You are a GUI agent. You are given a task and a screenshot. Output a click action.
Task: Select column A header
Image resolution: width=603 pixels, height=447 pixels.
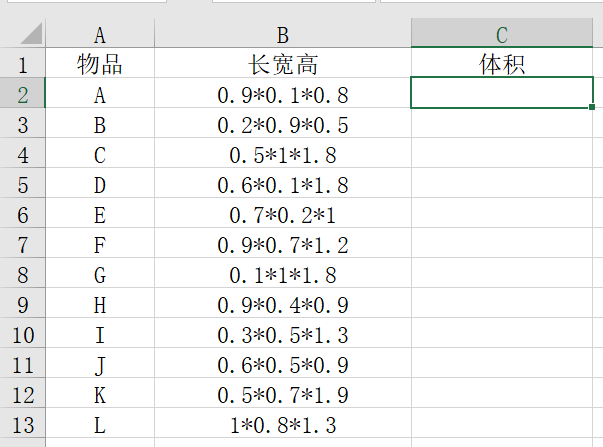(x=100, y=33)
